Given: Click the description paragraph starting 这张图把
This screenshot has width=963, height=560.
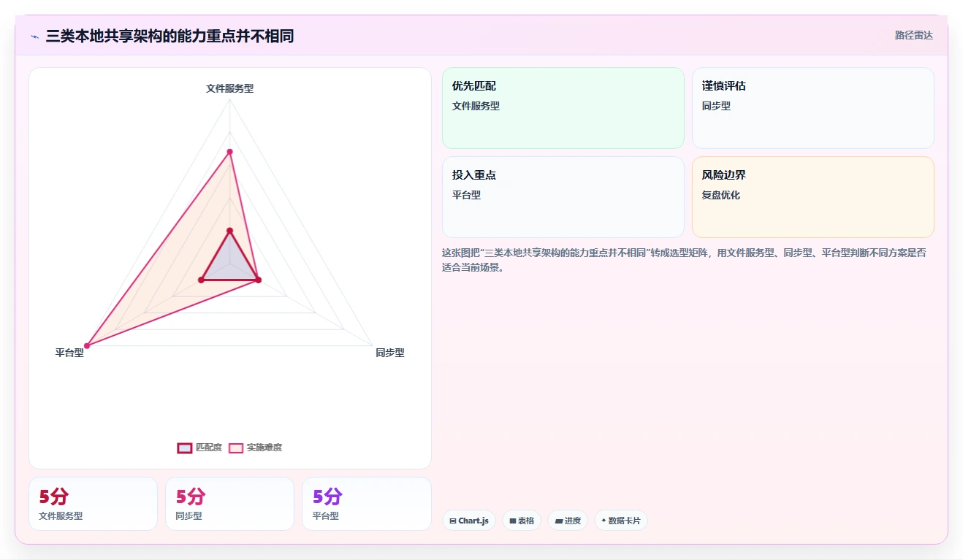Looking at the screenshot, I should [x=685, y=260].
